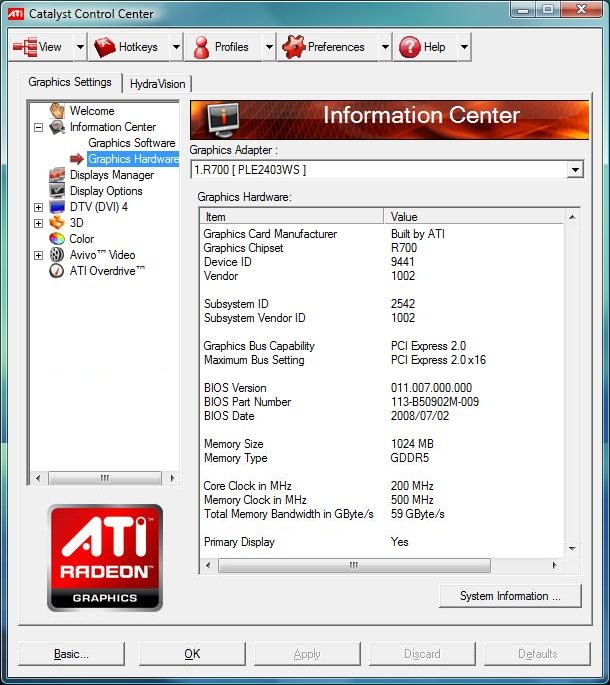The width and height of the screenshot is (610, 685).
Task: Click the Apply button
Action: pos(307,654)
